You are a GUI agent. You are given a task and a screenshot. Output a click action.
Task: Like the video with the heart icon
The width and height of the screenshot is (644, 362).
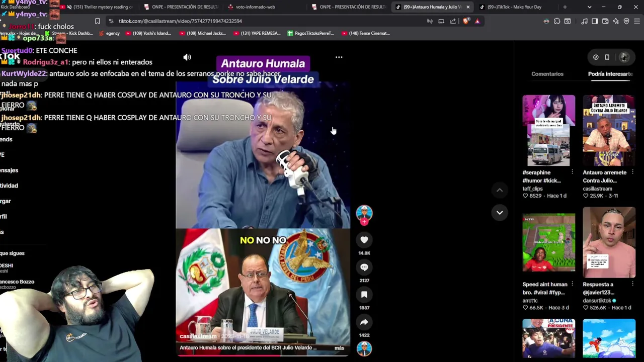tap(364, 240)
